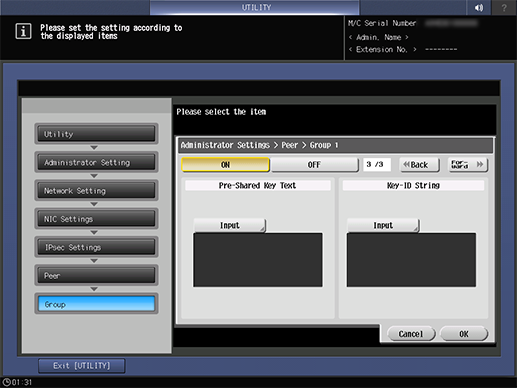Click the Key-ID String display field
The width and height of the screenshot is (517, 388).
pos(411,260)
